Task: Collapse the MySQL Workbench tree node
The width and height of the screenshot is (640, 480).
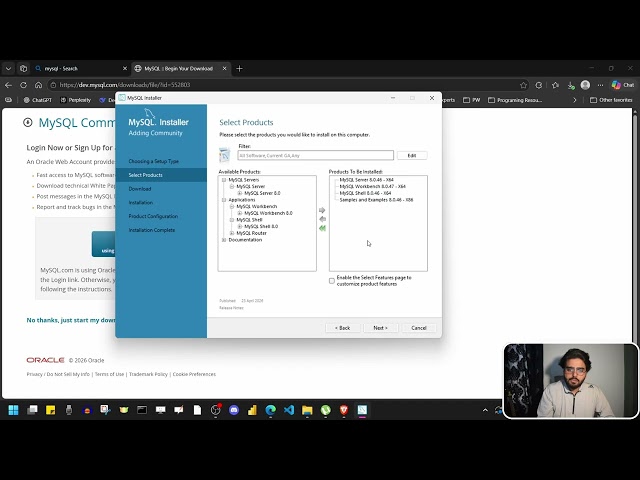Action: (x=232, y=207)
